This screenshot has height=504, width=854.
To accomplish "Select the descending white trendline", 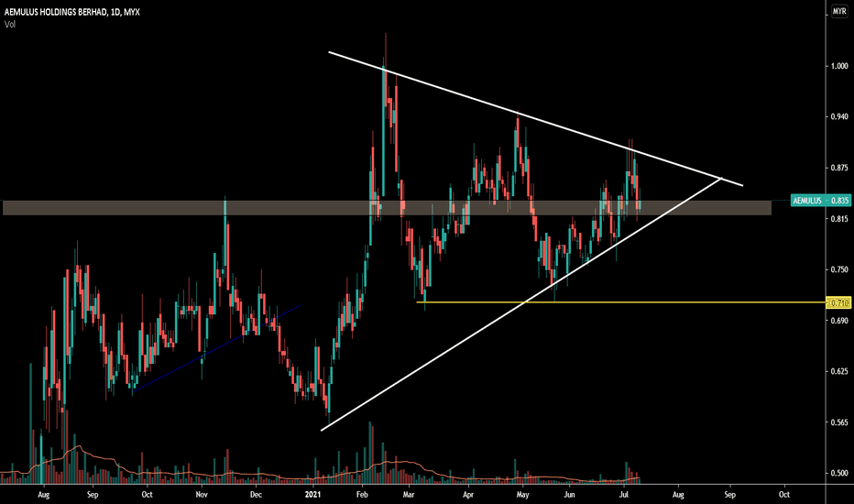I will (535, 119).
